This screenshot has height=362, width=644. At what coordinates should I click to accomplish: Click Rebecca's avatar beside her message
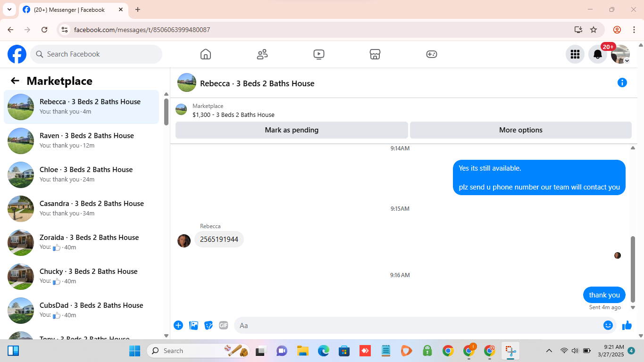(184, 241)
